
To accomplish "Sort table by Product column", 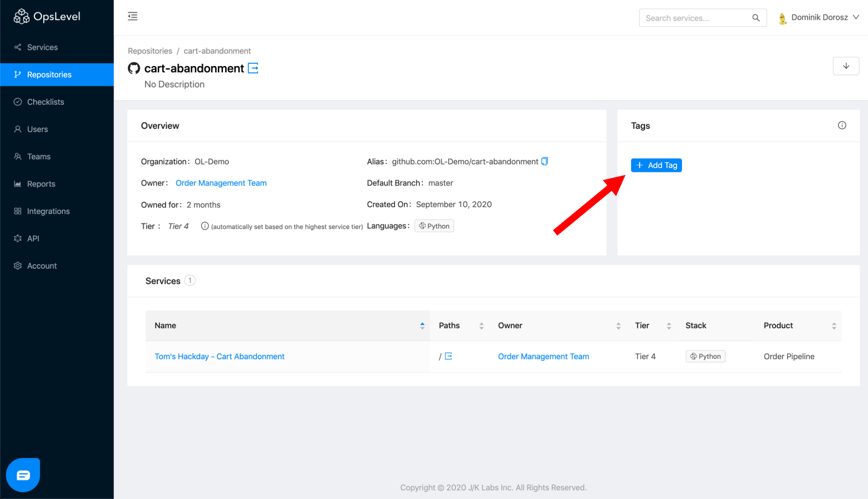I will pyautogui.click(x=798, y=326).
